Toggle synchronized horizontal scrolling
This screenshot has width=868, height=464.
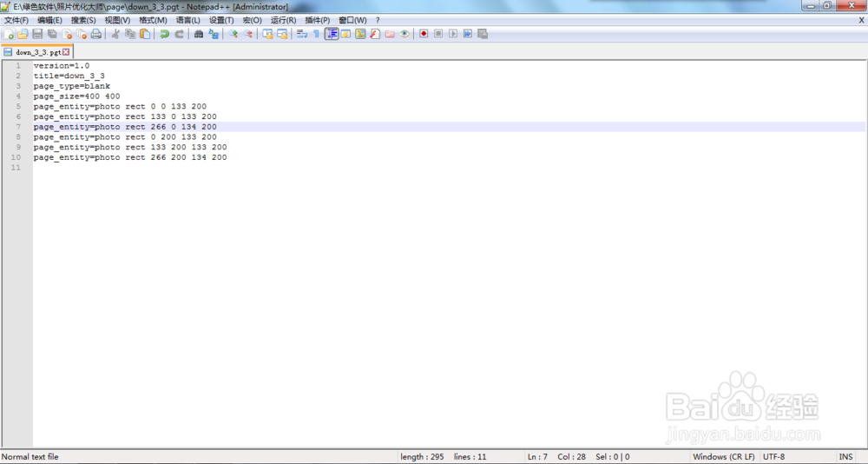point(282,34)
